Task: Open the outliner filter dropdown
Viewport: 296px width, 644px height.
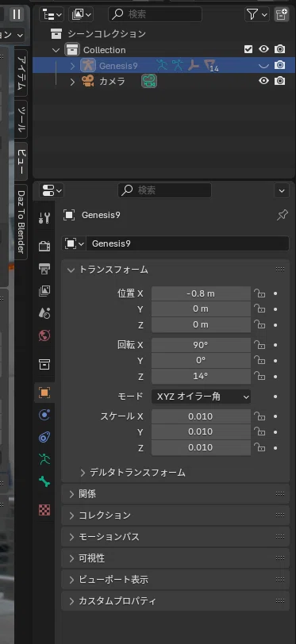Action: (257, 15)
